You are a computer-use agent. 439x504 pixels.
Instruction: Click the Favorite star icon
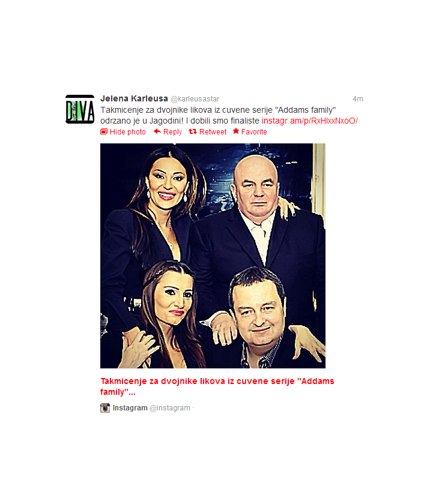point(236,131)
